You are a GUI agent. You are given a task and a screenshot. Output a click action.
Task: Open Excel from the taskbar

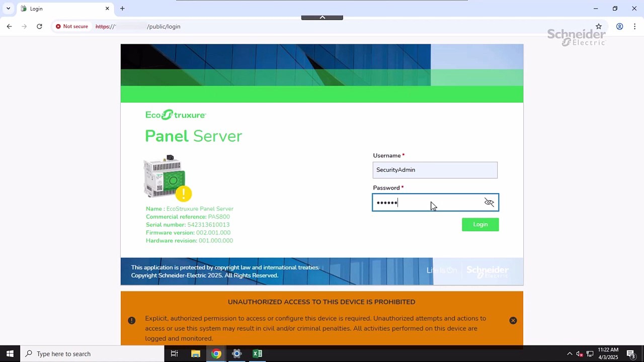[x=258, y=353]
